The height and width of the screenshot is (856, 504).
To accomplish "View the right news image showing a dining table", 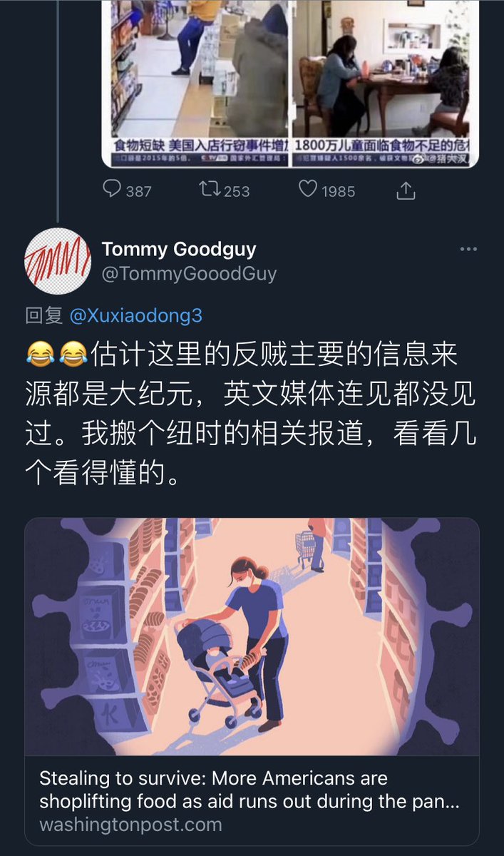I will 386,83.
